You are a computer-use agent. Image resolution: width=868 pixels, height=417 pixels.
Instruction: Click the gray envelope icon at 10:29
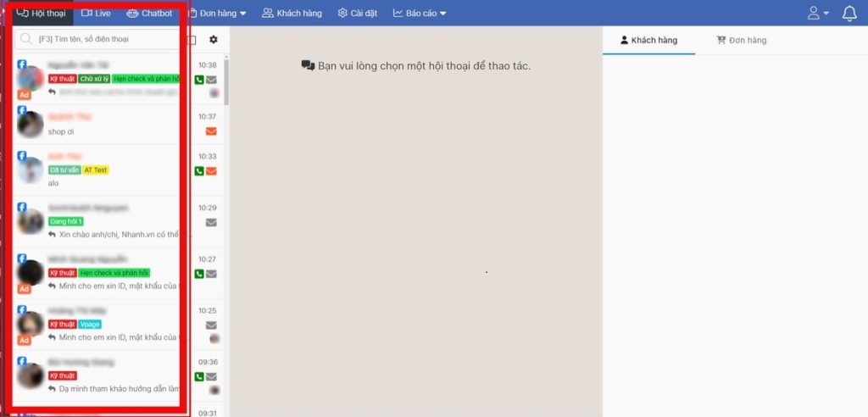click(x=211, y=223)
